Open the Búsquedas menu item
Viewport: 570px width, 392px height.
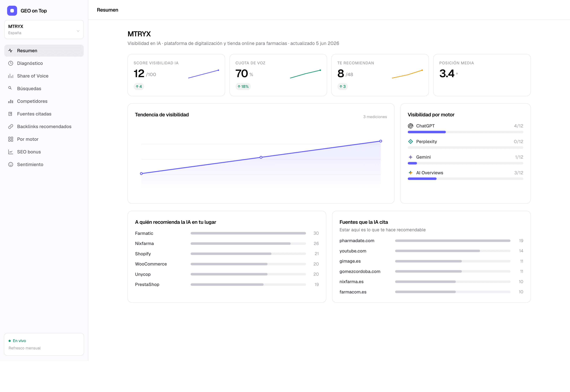pos(44,88)
